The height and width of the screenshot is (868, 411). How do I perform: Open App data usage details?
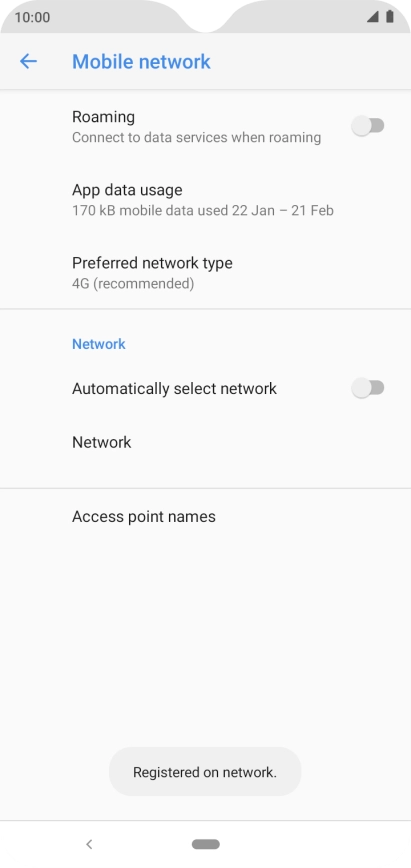tap(206, 200)
